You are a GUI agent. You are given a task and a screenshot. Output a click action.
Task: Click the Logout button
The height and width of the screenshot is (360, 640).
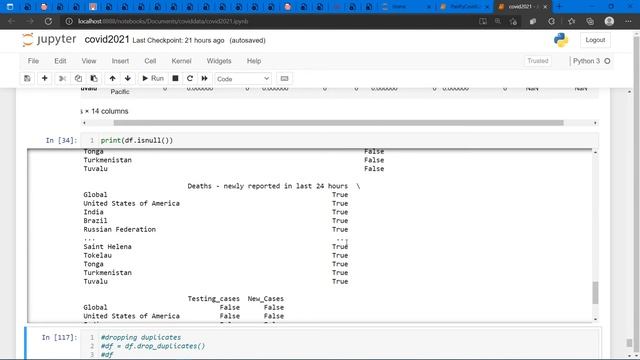(595, 40)
